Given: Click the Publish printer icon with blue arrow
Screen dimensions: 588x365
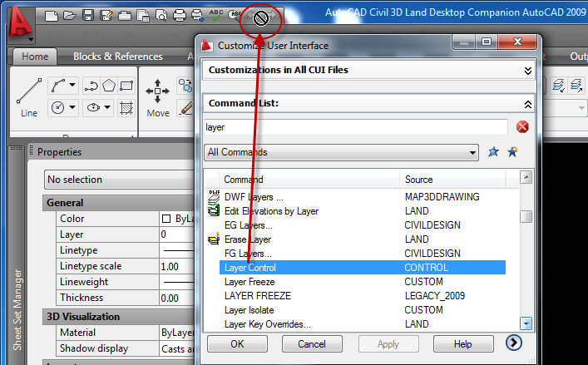Looking at the screenshot, I should coord(198,15).
